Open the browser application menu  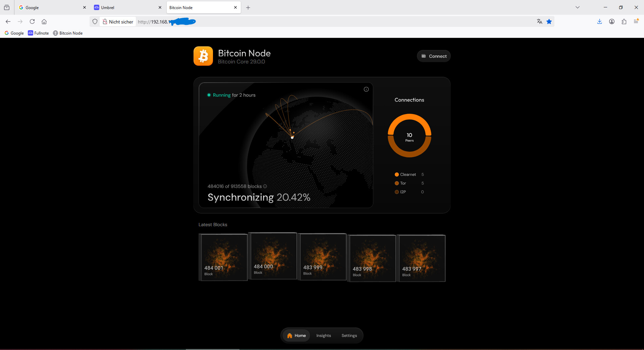pyautogui.click(x=636, y=21)
